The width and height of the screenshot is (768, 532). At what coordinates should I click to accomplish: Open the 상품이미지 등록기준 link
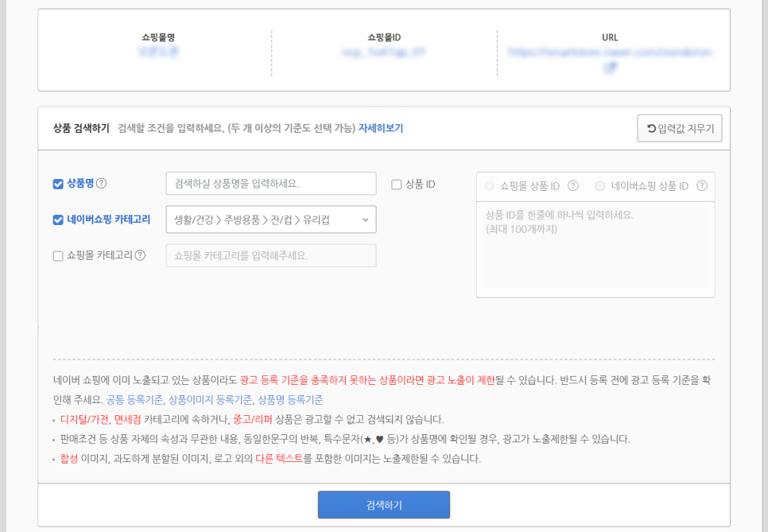(x=210, y=400)
